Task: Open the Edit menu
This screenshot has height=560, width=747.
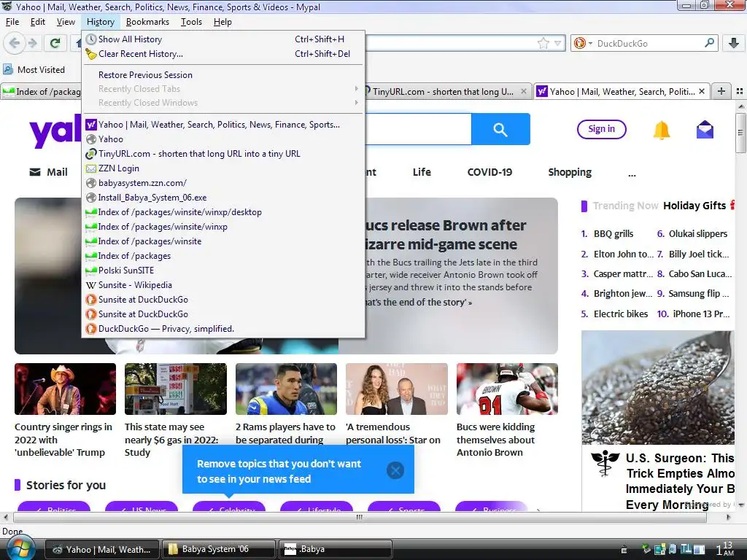Action: coord(38,22)
